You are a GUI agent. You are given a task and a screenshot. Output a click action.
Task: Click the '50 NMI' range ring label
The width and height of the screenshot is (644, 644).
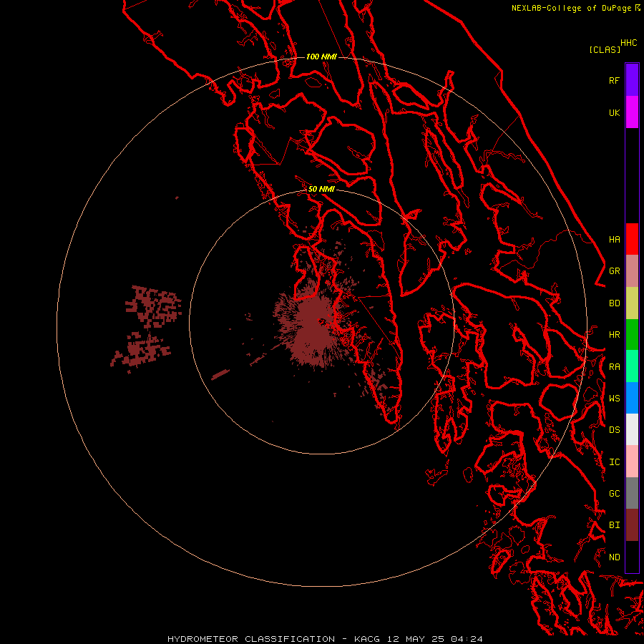tap(321, 189)
